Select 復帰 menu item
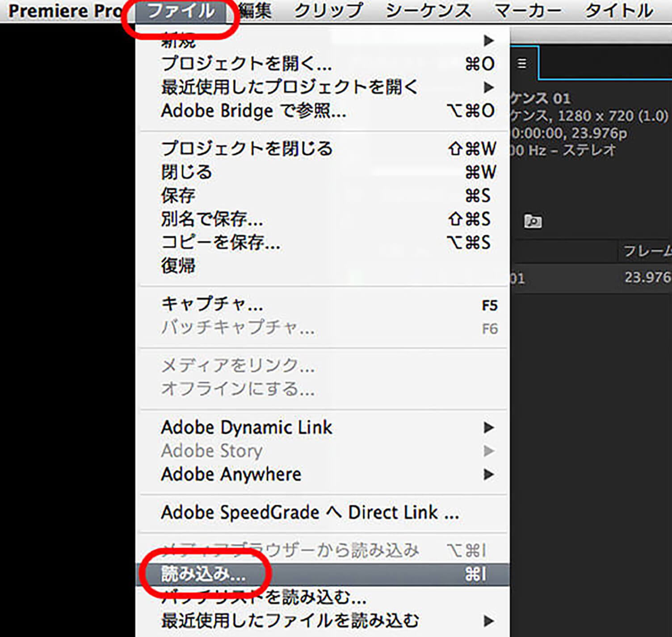The height and width of the screenshot is (637, 672). (x=323, y=266)
